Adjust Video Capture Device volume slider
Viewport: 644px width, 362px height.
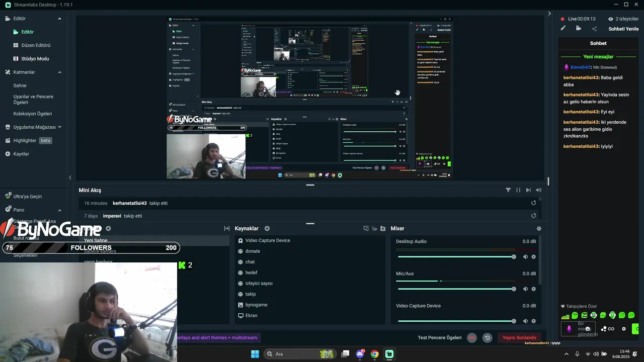pyautogui.click(x=457, y=321)
